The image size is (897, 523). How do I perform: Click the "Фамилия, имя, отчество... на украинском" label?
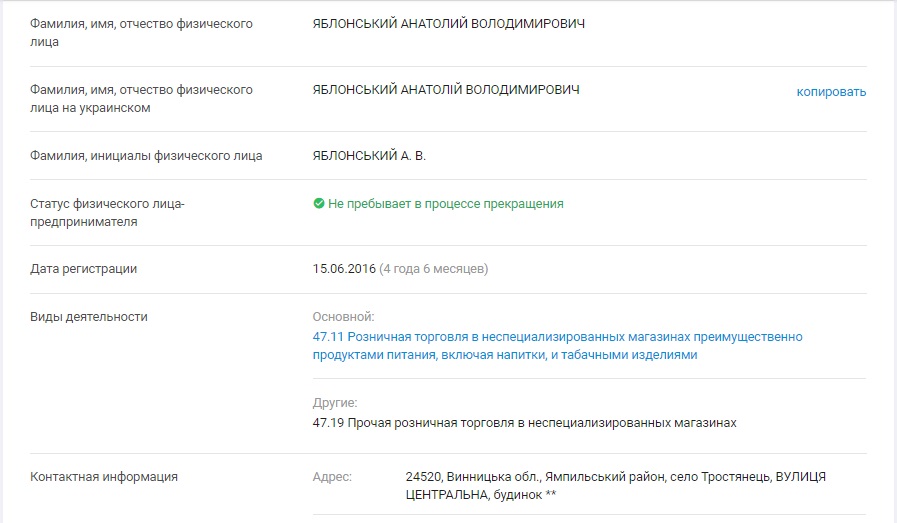(141, 99)
